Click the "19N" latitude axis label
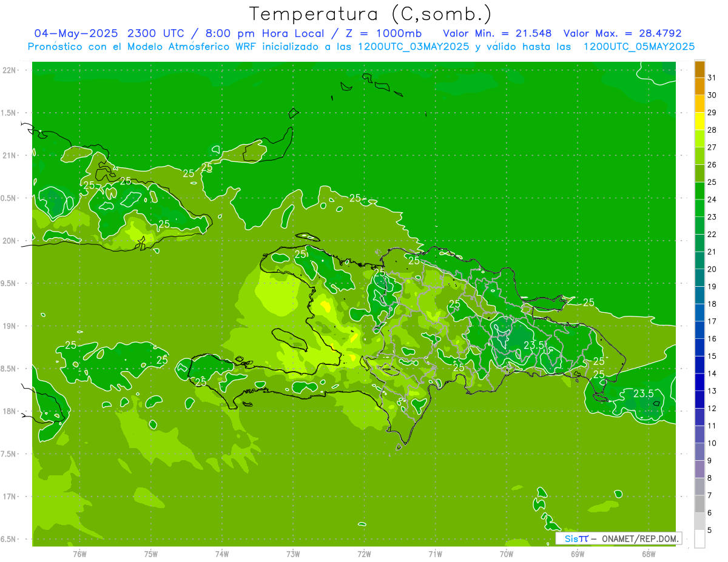The image size is (728, 562). pos(10,326)
